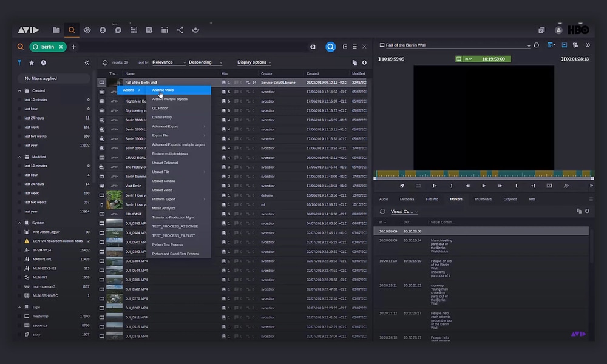607x364 pixels.
Task: Switch to the File Info tab
Action: (432, 199)
